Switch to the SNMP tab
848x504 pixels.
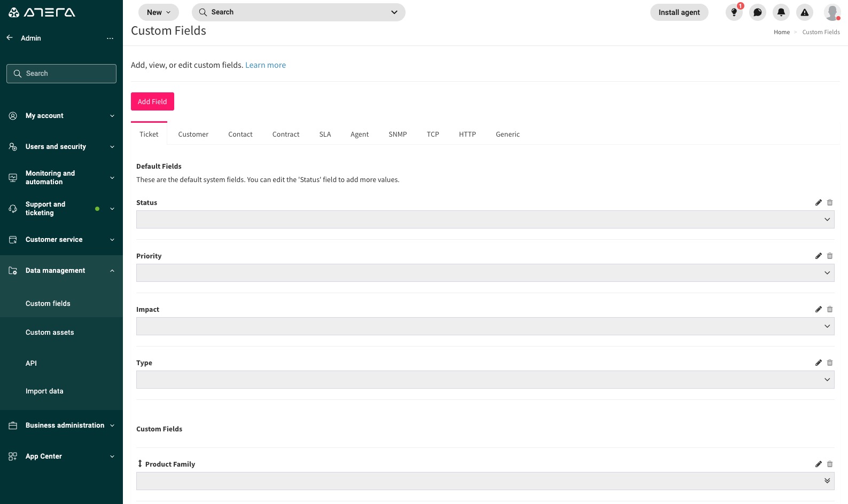(x=398, y=134)
